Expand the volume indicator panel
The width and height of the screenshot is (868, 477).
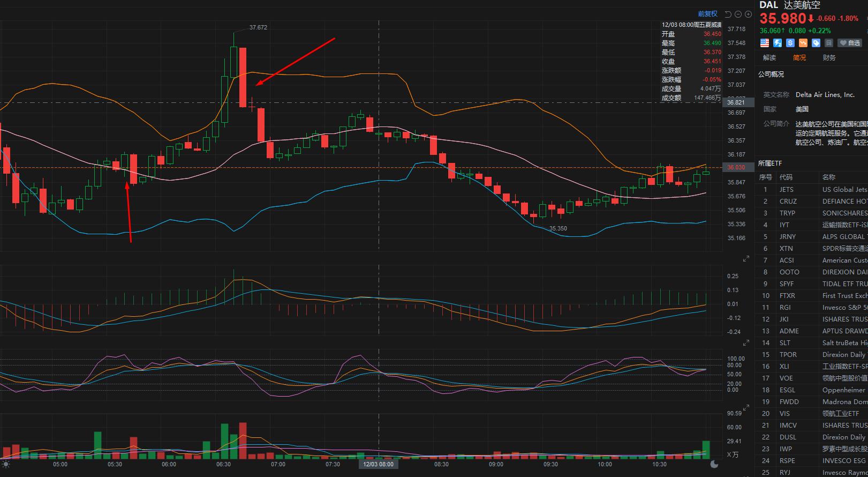coord(746,408)
